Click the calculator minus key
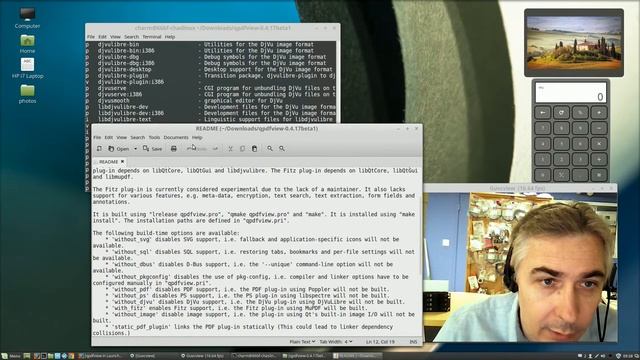This screenshot has height=360, width=640. pos(599,128)
